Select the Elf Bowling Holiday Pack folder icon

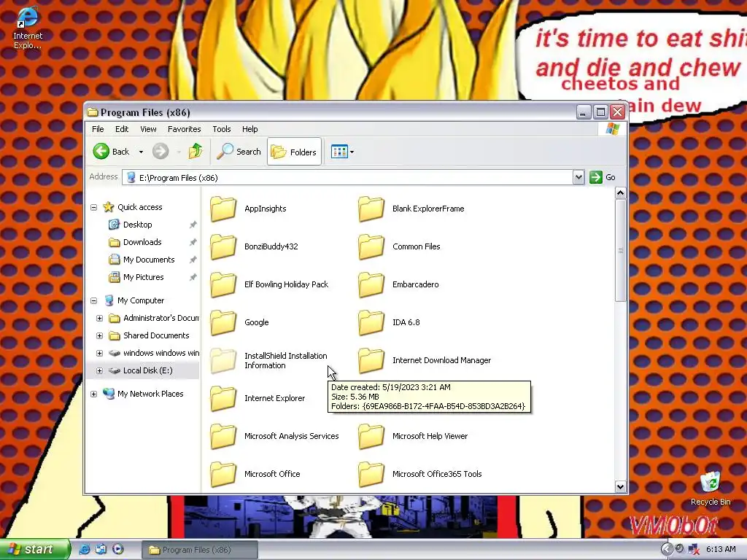[223, 284]
